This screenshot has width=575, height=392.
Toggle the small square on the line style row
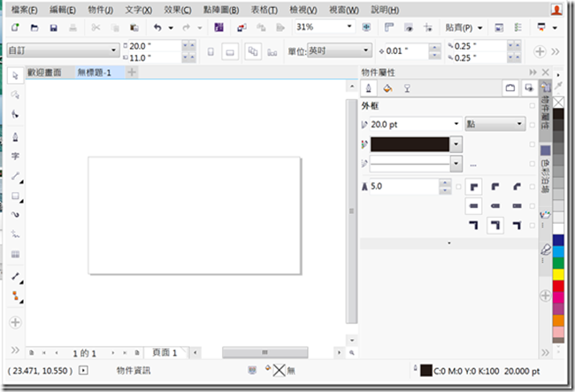[532, 164]
